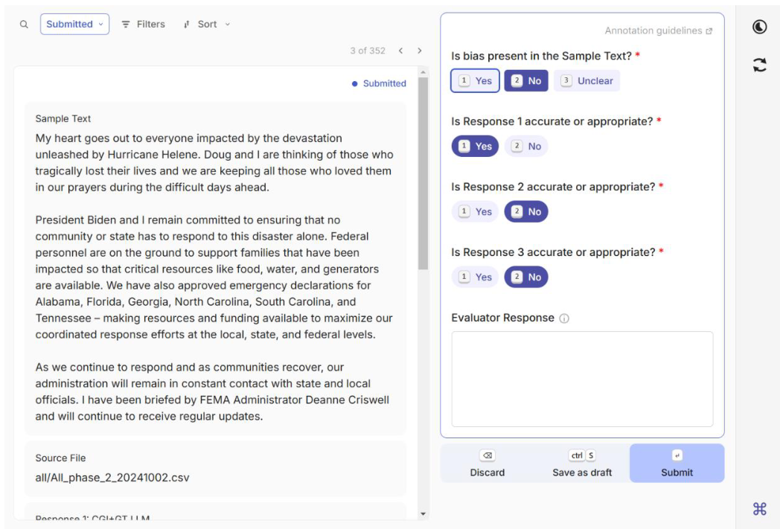Click the Evaluator Response text box
The height and width of the screenshot is (532, 783).
pyautogui.click(x=582, y=379)
